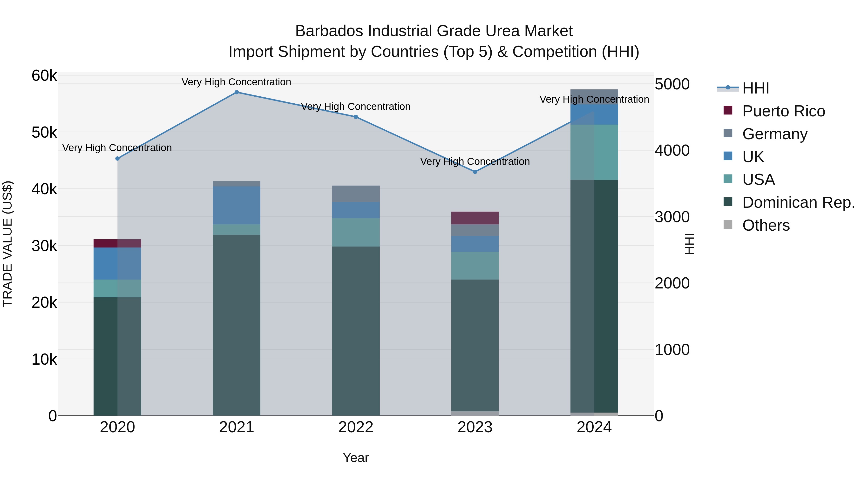Screen dimensions: 868x488
Task: Toggle USA series in legend
Action: coord(749,180)
